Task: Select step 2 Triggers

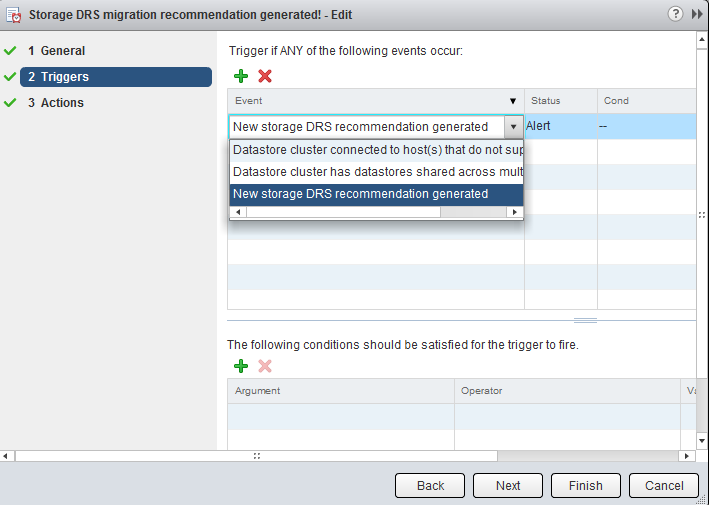Action: [64, 77]
